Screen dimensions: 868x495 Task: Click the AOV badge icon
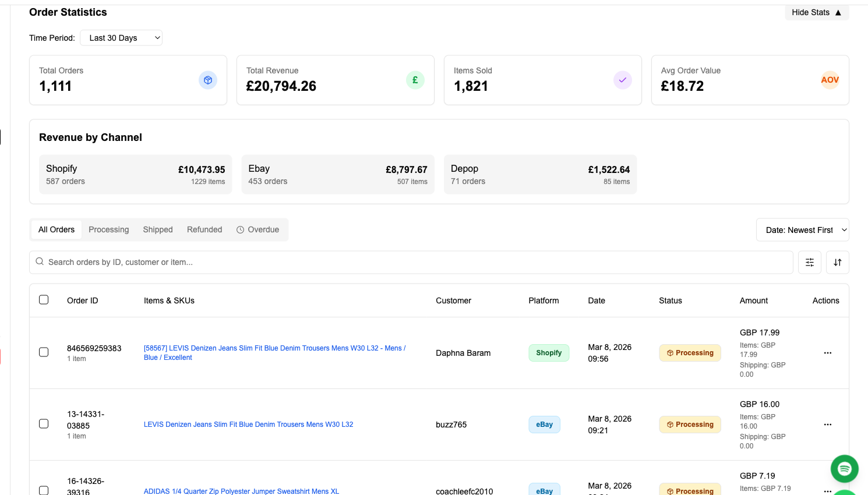pos(830,80)
